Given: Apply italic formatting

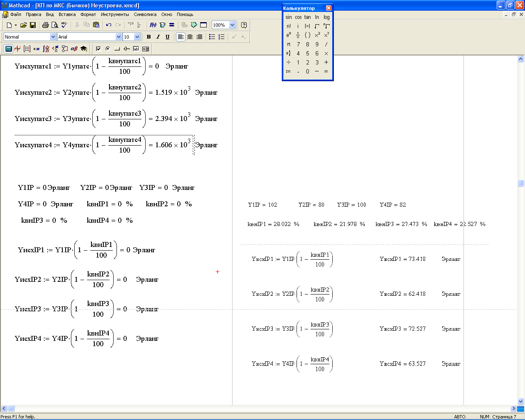Looking at the screenshot, I should click(x=158, y=37).
